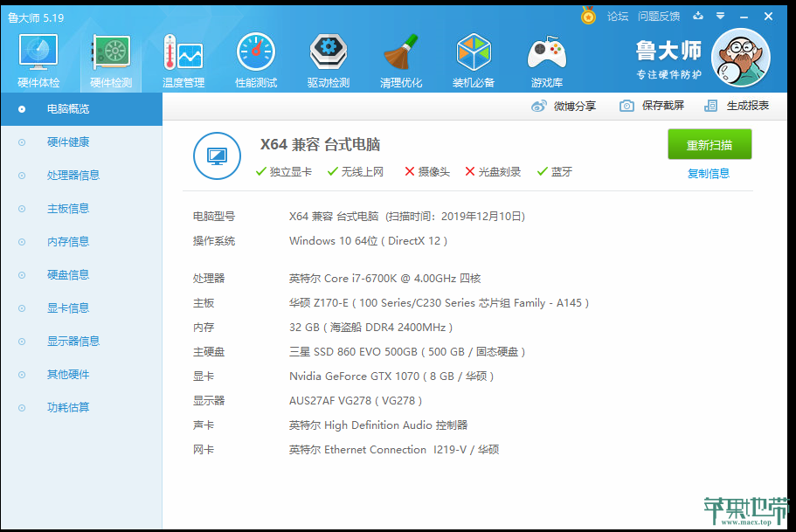Click the 光盘刻录 cross status

click(493, 172)
